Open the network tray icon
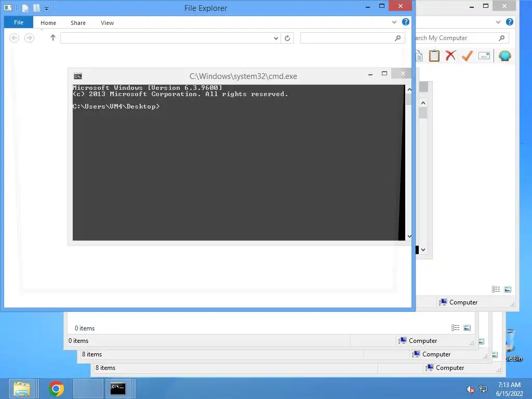Viewport: 532px width, 399px height. pos(483,389)
